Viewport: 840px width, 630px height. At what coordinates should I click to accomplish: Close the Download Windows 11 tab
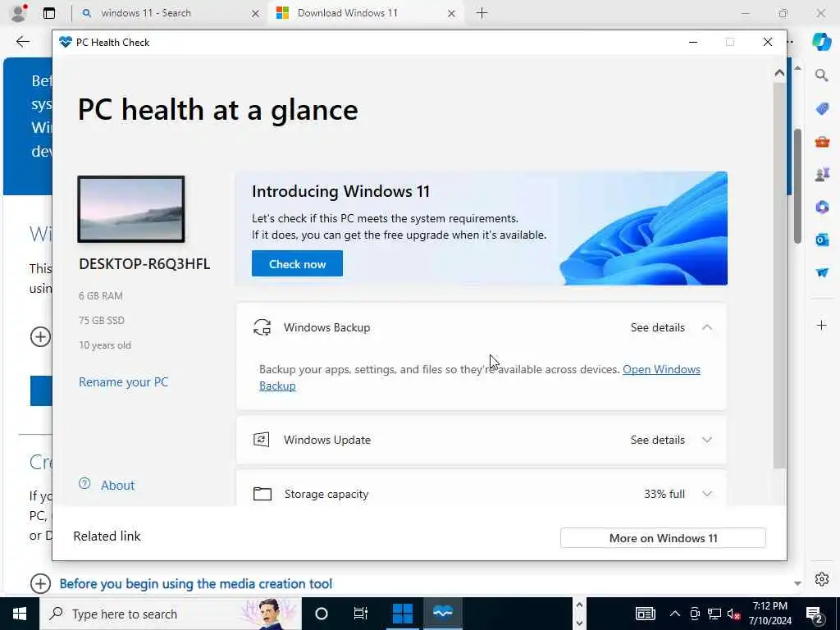(452, 13)
